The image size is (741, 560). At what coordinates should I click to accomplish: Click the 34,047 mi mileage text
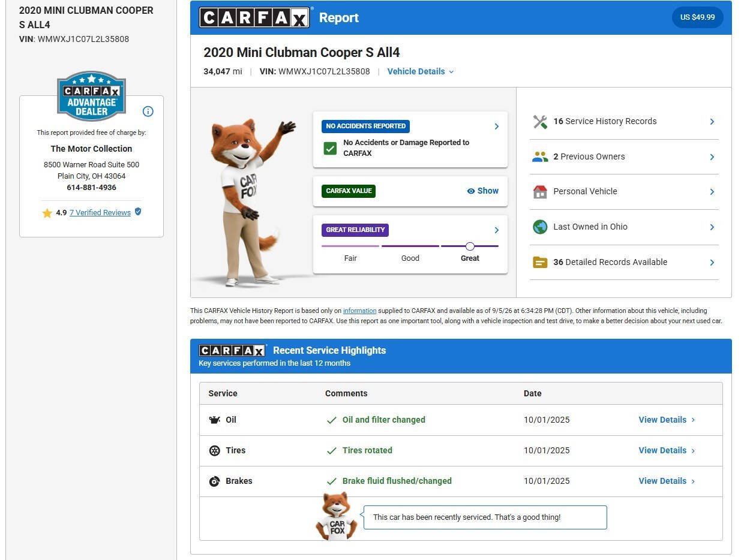click(223, 71)
